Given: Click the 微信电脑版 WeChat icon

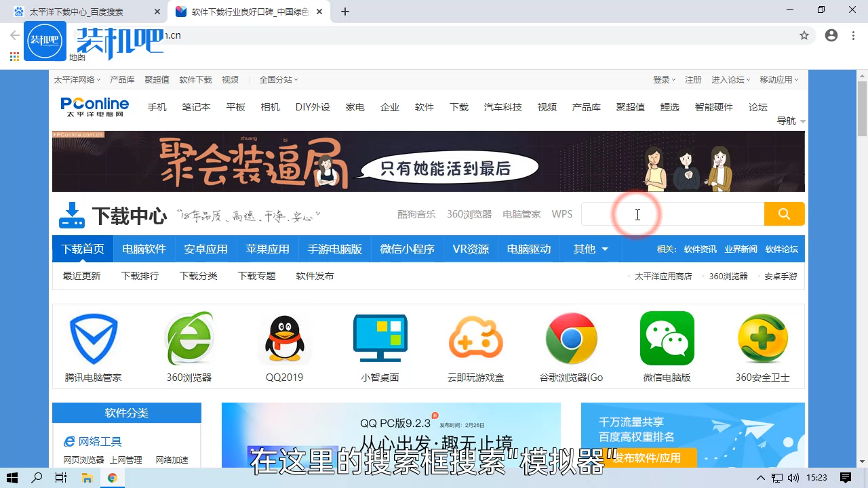Looking at the screenshot, I should click(x=667, y=338).
